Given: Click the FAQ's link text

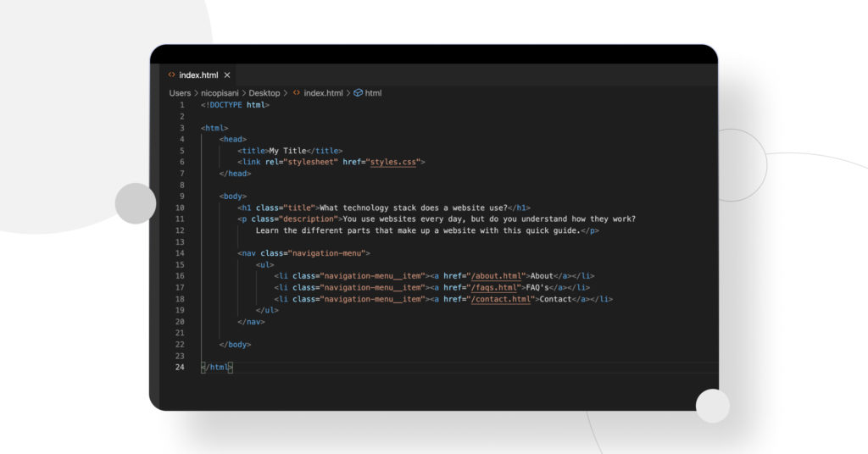Looking at the screenshot, I should click(x=537, y=287).
